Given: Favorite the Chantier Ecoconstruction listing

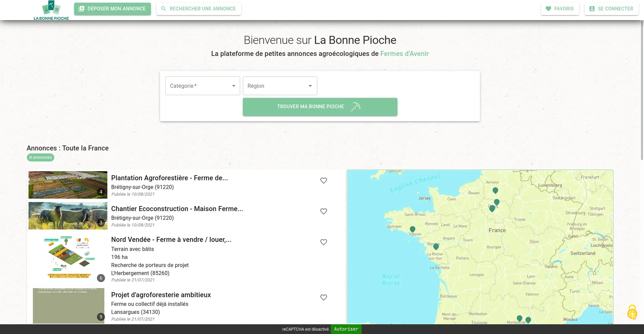Looking at the screenshot, I should pyautogui.click(x=324, y=211).
